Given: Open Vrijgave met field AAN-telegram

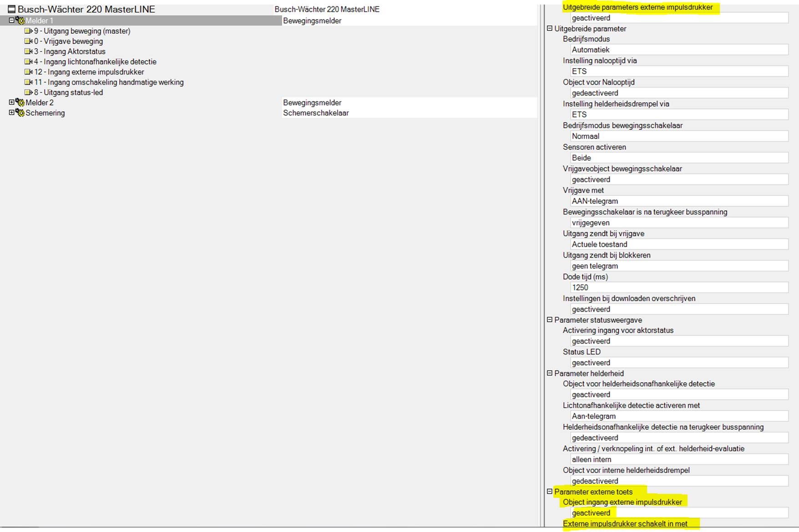Looking at the screenshot, I should [x=679, y=201].
